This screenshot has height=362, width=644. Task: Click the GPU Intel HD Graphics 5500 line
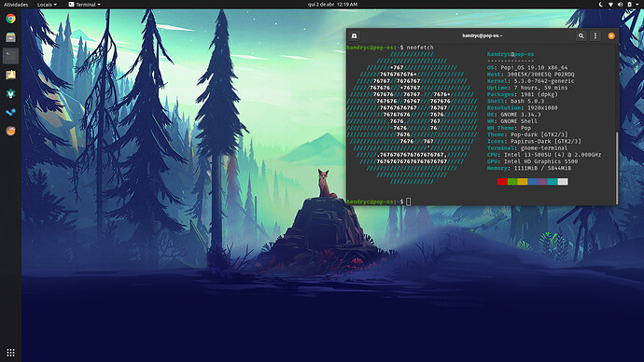(x=532, y=161)
